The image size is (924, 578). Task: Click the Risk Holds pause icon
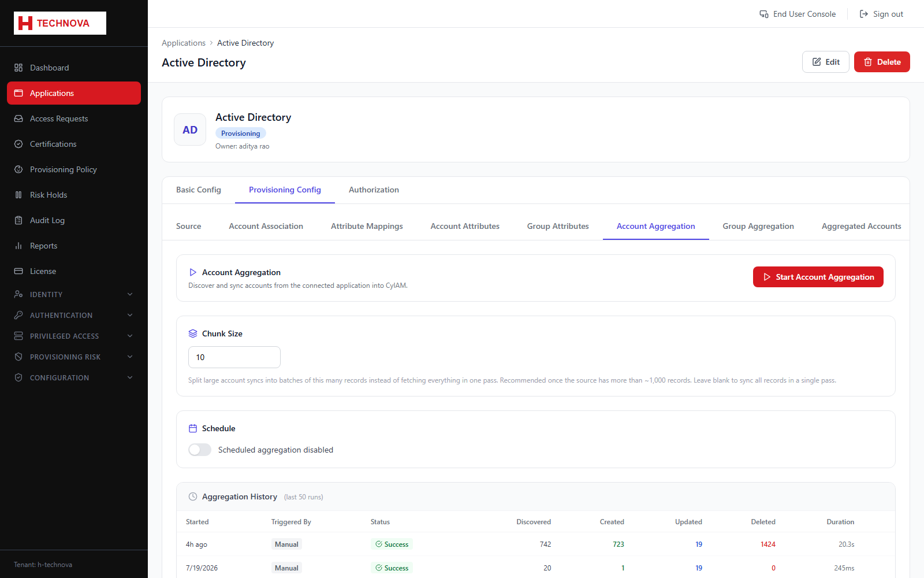click(18, 195)
